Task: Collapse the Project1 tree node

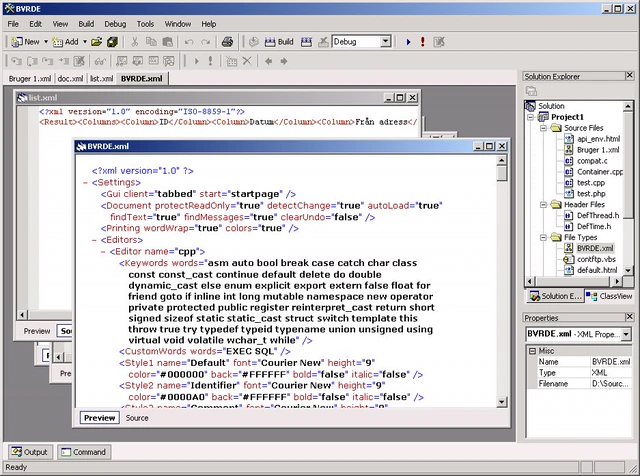Action: tap(531, 117)
